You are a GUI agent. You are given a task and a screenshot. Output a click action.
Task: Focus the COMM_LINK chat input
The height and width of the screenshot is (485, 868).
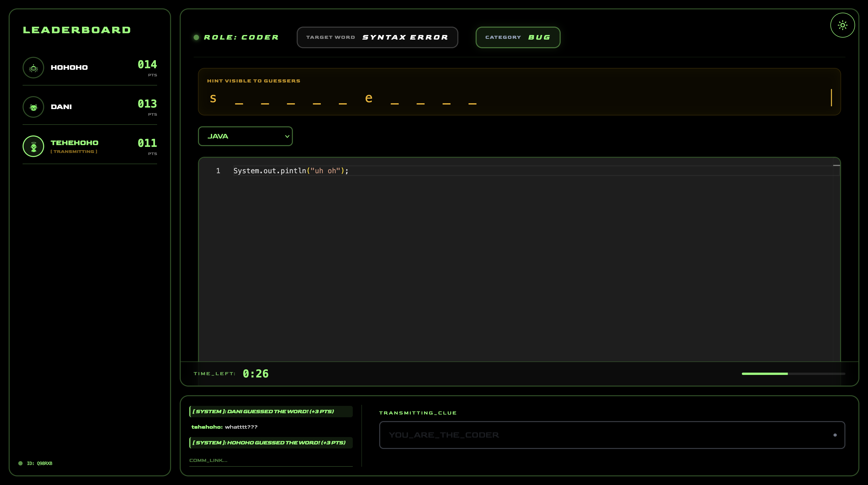[x=271, y=460]
